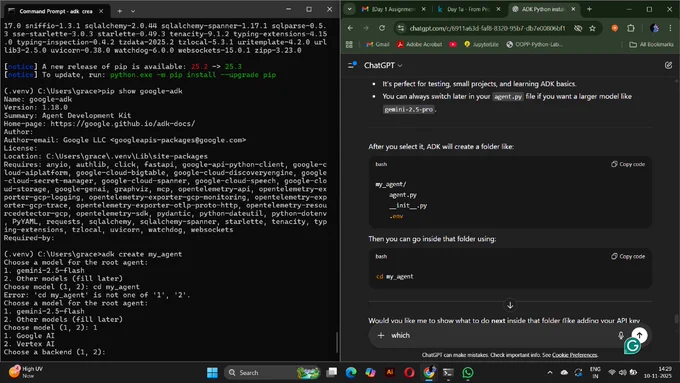Screen dimensions: 680x383
Task: Click the "gemini-2.5-pro" inline code text
Action: pos(409,109)
